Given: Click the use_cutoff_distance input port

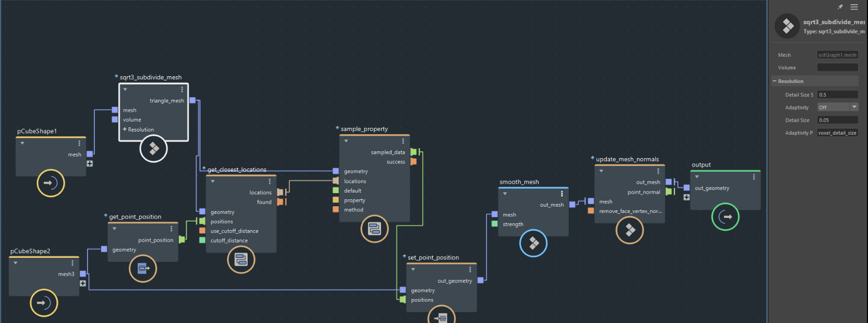Looking at the screenshot, I should pos(202,231).
